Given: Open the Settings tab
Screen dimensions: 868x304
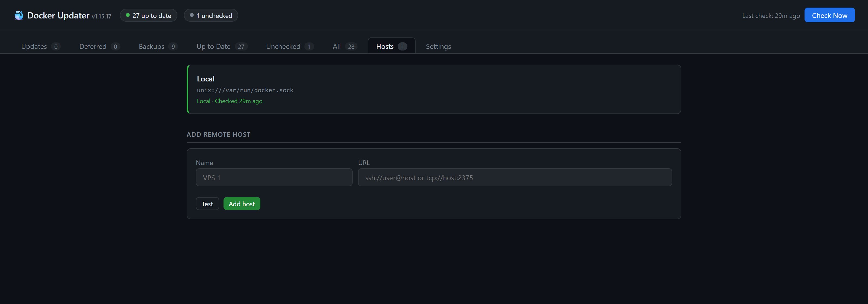Looking at the screenshot, I should pos(438,46).
